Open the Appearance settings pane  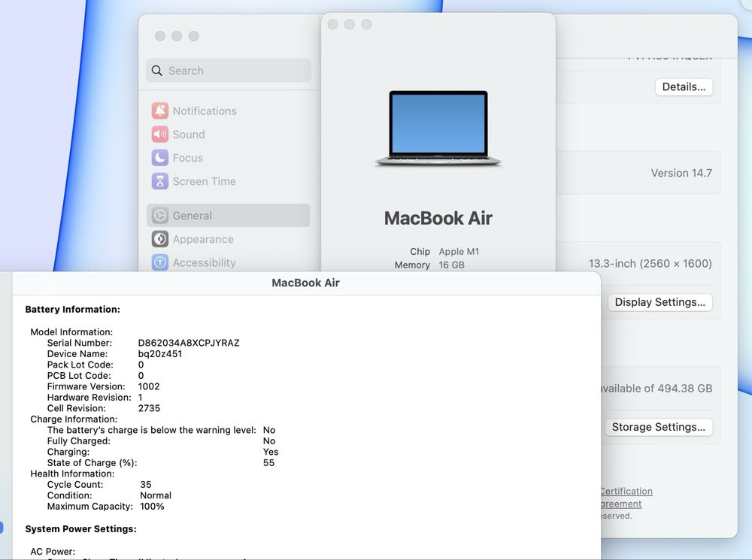pos(229,239)
